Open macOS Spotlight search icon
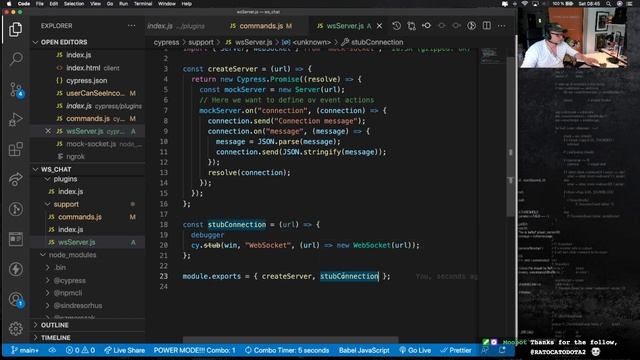This screenshot has height=360, width=640. (608, 4)
